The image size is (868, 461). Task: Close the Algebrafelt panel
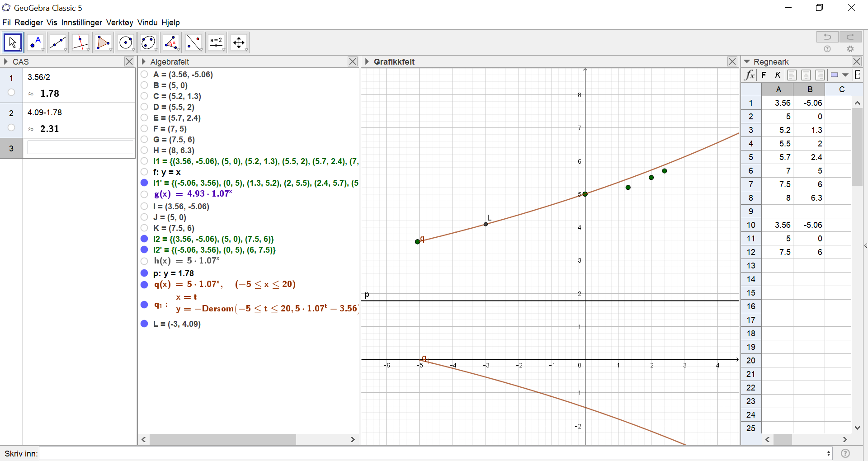[353, 61]
